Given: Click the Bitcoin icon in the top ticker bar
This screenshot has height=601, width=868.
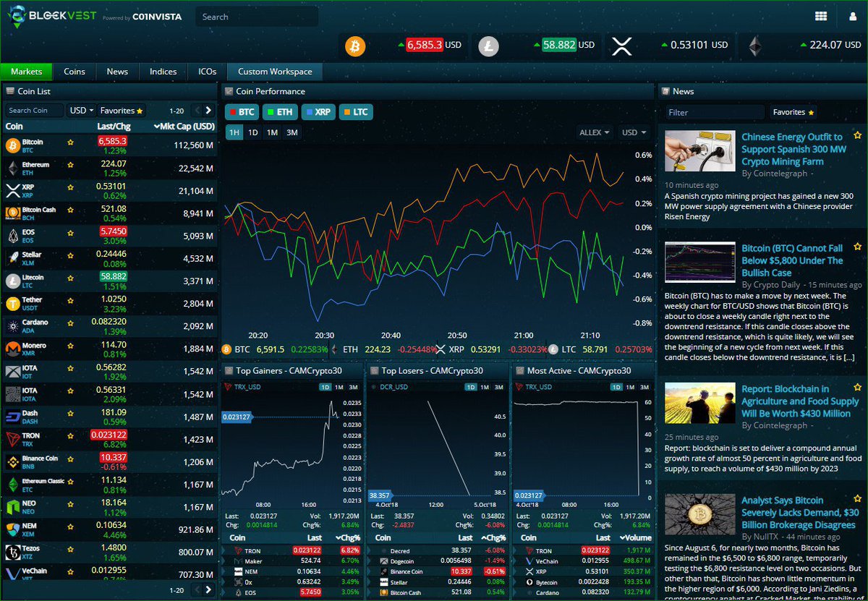Looking at the screenshot, I should pos(354,46).
